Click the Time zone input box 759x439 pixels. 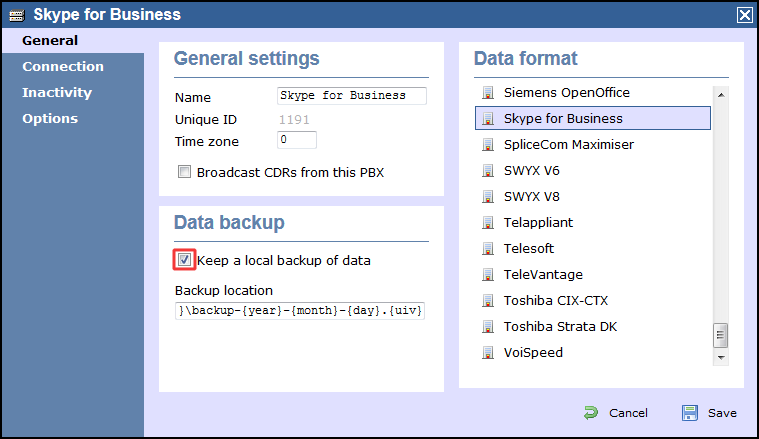(297, 140)
